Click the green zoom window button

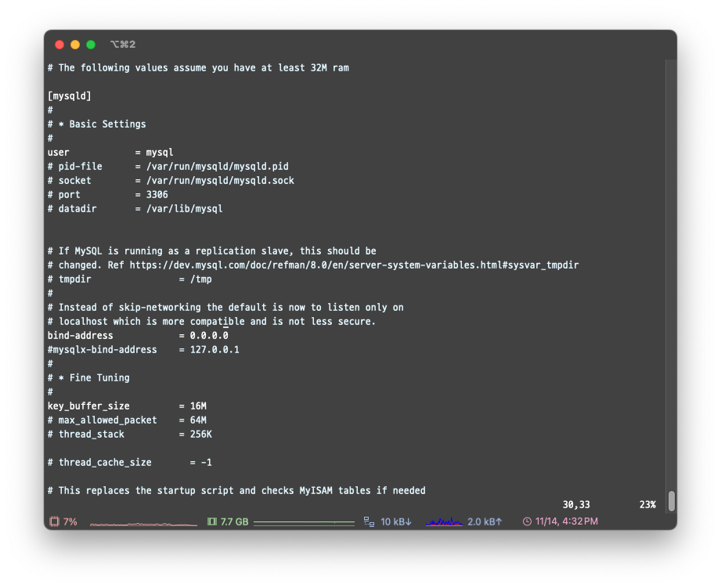(91, 45)
